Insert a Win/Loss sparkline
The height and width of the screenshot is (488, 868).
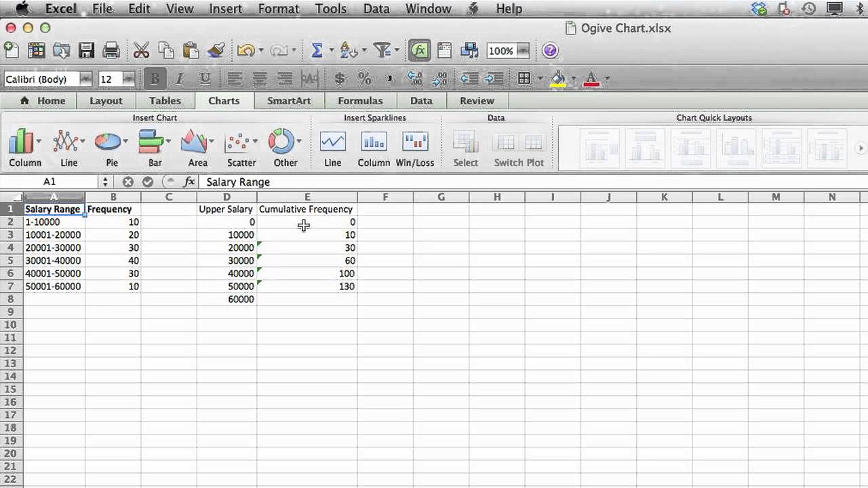(x=415, y=148)
